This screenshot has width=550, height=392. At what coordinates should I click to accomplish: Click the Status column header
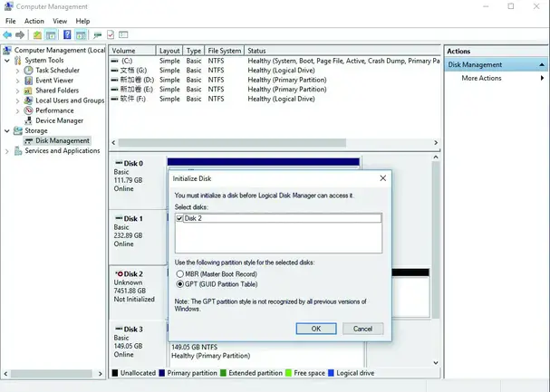click(x=343, y=51)
